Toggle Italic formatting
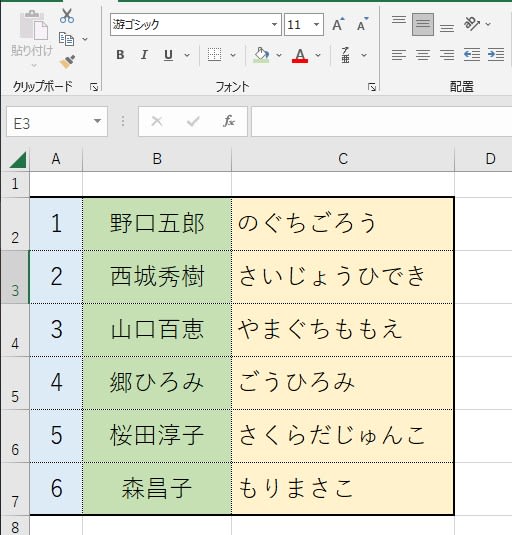Viewport: 512px width, 535px height. 144,55
